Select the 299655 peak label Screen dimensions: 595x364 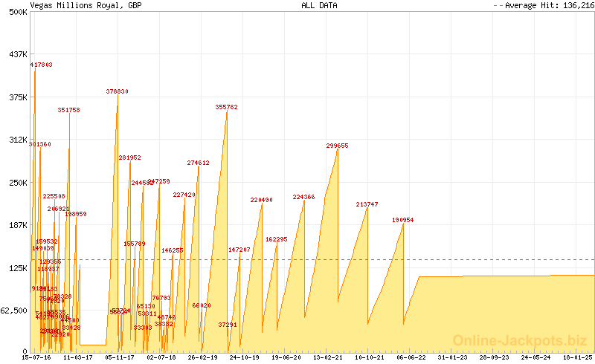337,146
